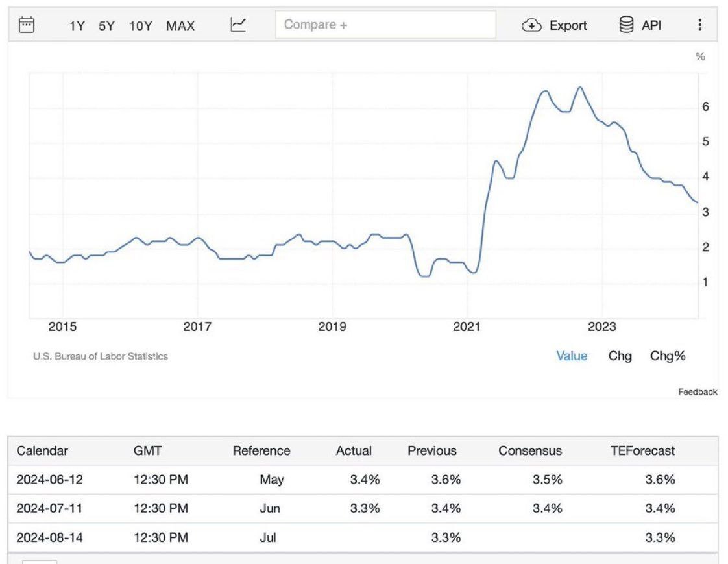Select the 2024-06-12 calendar row
Viewport: 728px width, 564px height.
pos(50,480)
